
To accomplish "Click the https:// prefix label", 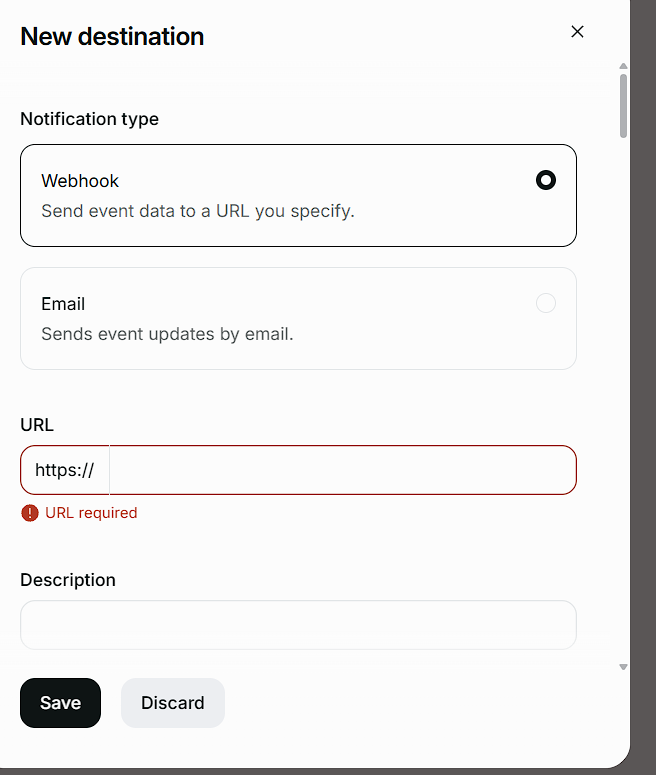I will [65, 470].
